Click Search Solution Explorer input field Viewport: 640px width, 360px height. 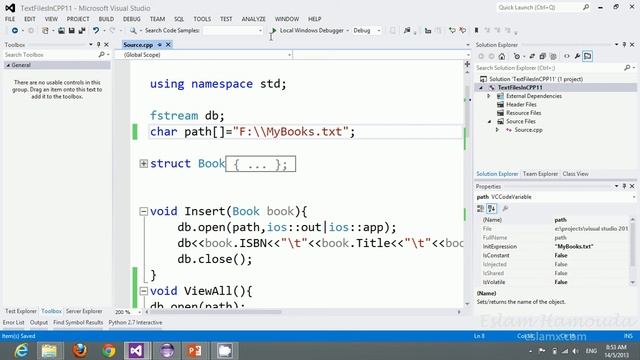coord(549,68)
